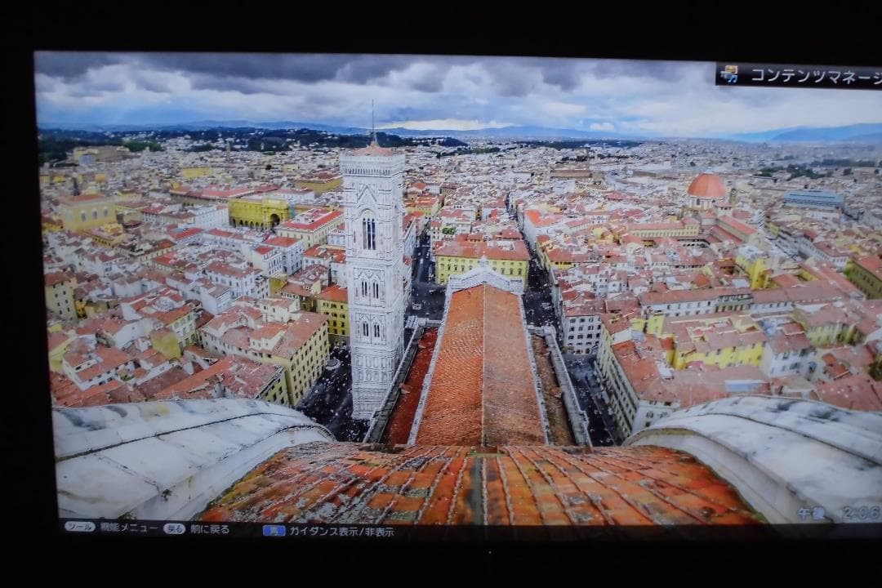This screenshot has height=588, width=882.
Task: Click the terracotta dome tiles in foreground
Action: point(482,486)
